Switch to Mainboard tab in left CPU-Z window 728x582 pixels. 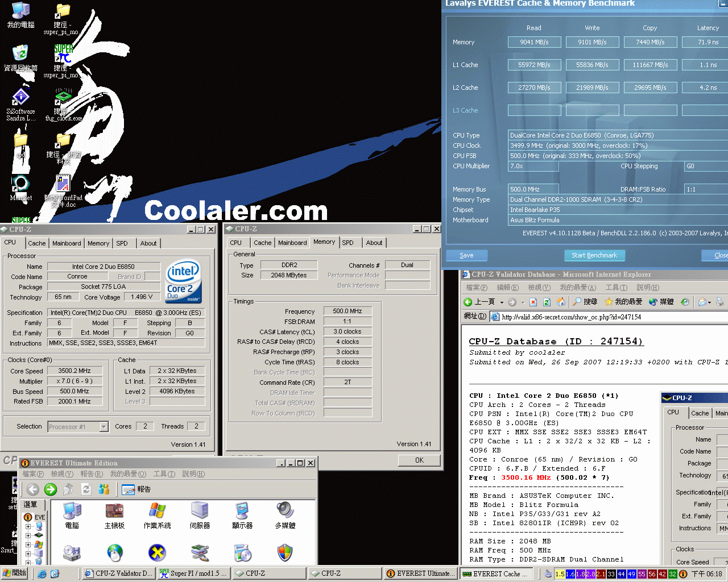point(67,243)
